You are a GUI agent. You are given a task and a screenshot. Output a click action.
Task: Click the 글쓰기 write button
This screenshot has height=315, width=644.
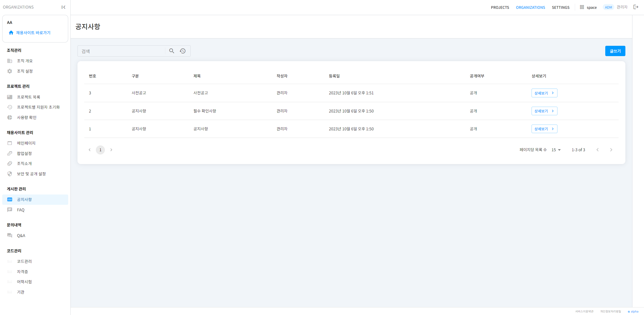(x=615, y=51)
